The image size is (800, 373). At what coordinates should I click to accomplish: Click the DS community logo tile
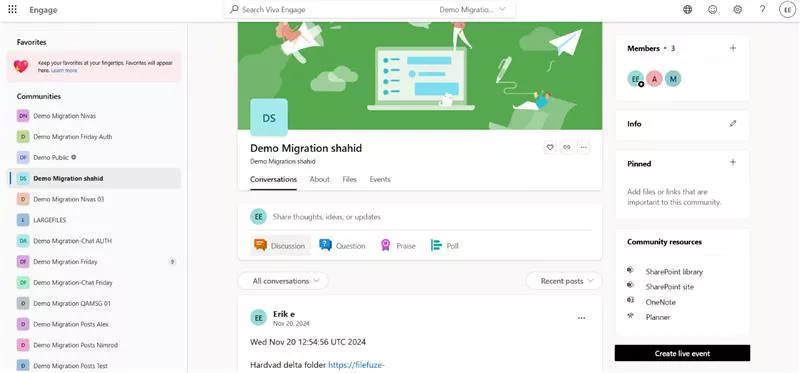click(269, 117)
